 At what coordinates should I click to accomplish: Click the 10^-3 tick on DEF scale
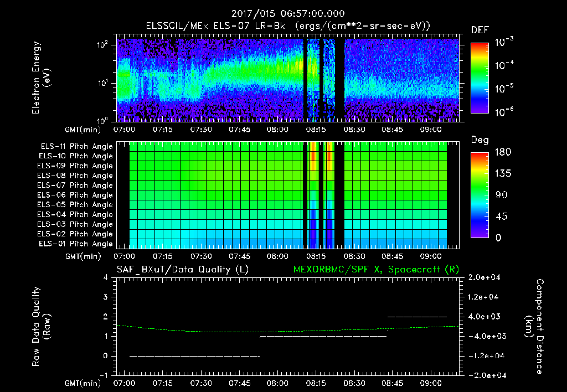click(x=504, y=42)
